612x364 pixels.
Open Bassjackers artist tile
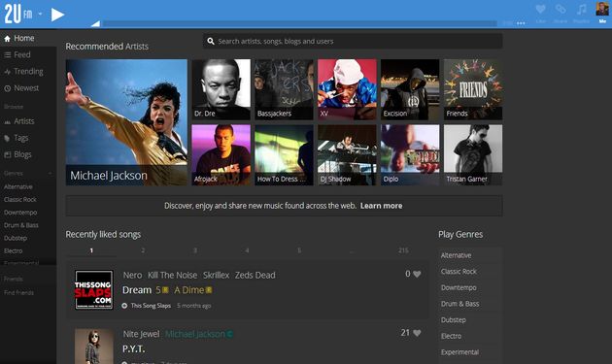(284, 89)
